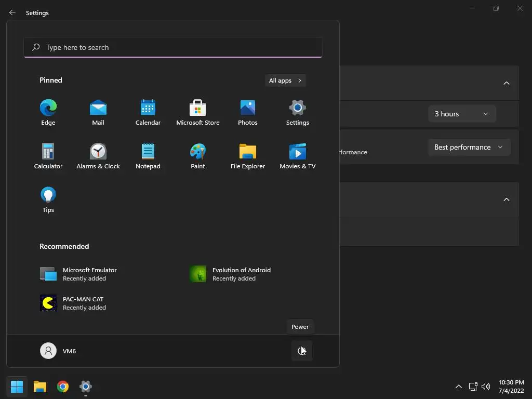Collapse the upper Settings section chevron
The image size is (532, 399).
point(506,83)
